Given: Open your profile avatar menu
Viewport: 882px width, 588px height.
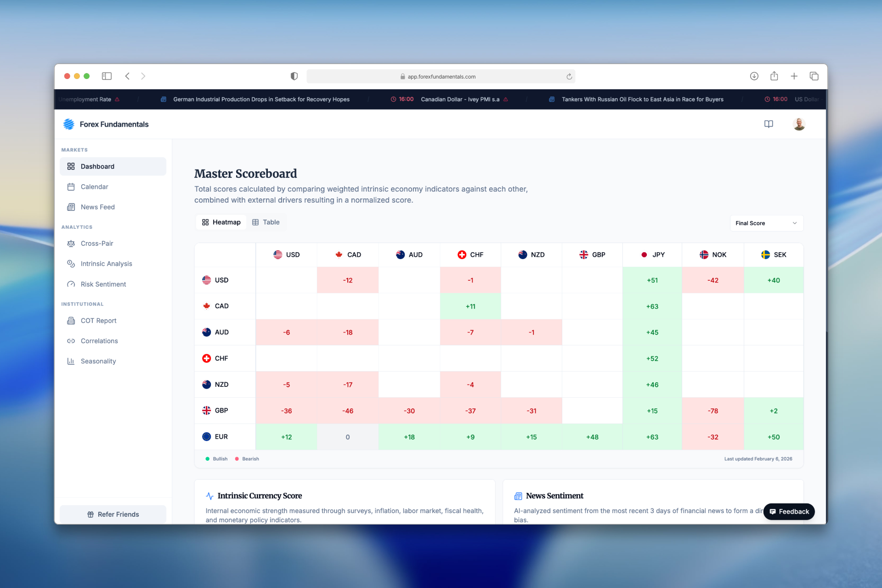Looking at the screenshot, I should click(799, 124).
